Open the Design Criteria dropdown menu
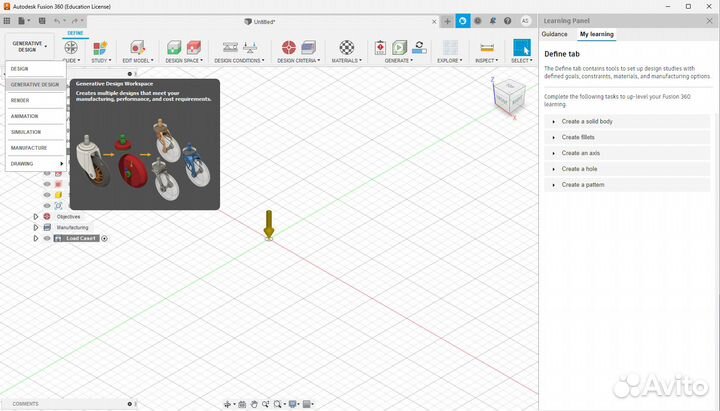 (x=298, y=61)
